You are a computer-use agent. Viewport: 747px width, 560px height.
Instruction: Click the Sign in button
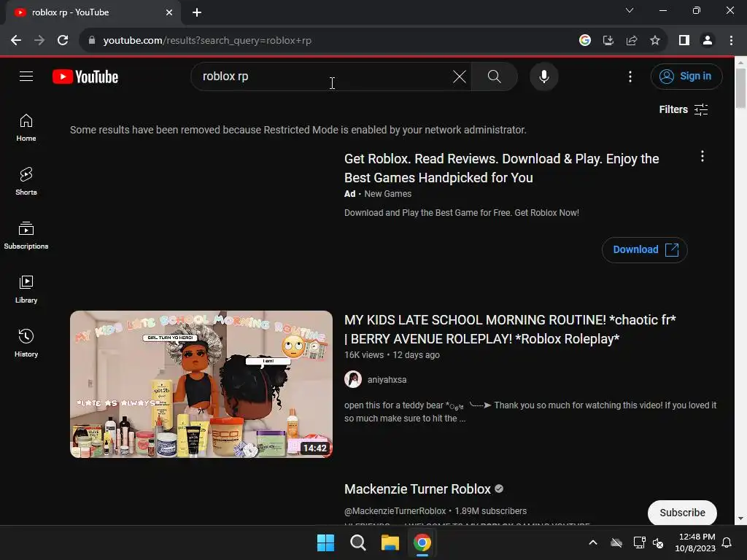click(x=686, y=76)
